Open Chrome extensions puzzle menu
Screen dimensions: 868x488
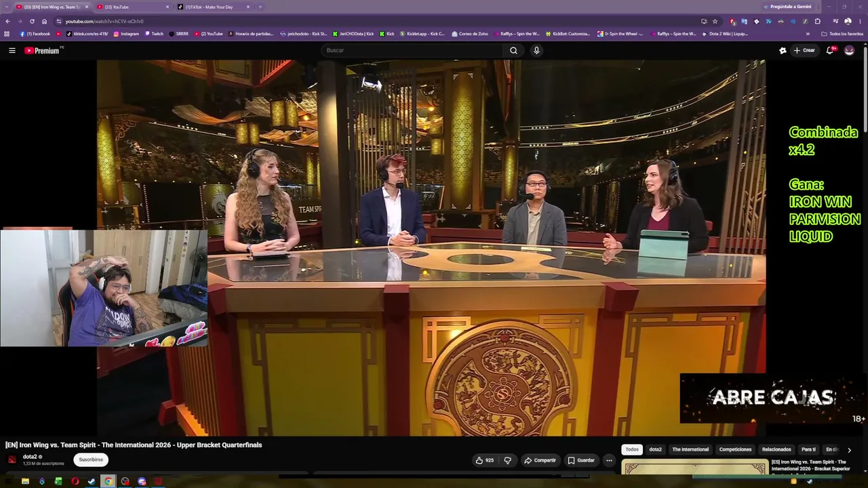[818, 21]
